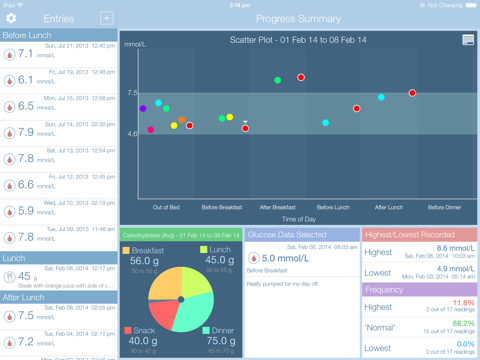
Task: Select orange dot in scatter plot
Action: (182, 120)
